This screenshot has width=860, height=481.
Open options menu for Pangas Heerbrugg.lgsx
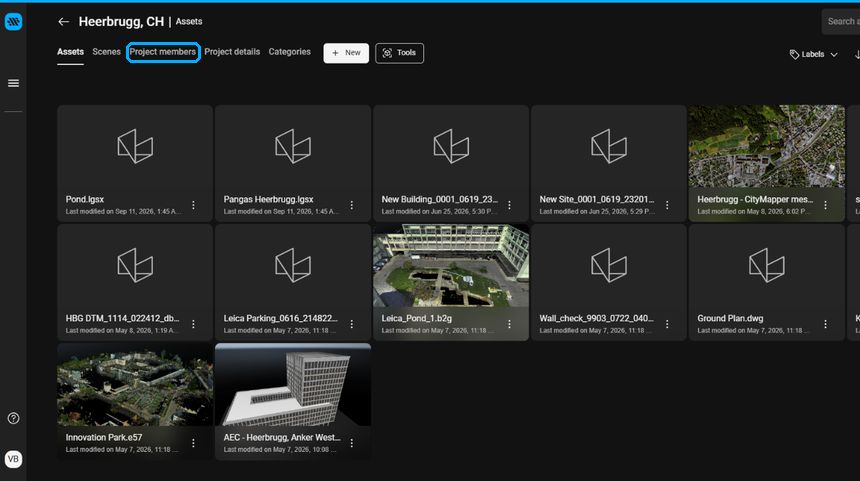click(352, 205)
